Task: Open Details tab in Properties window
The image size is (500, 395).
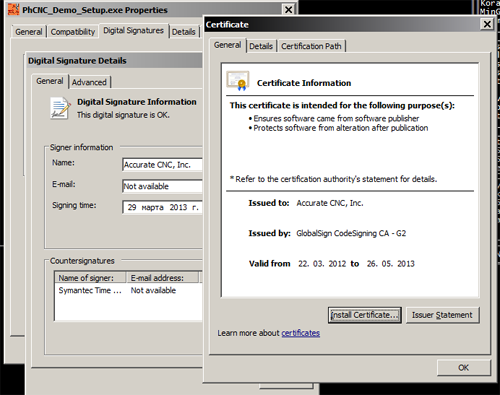Action: coord(184,32)
